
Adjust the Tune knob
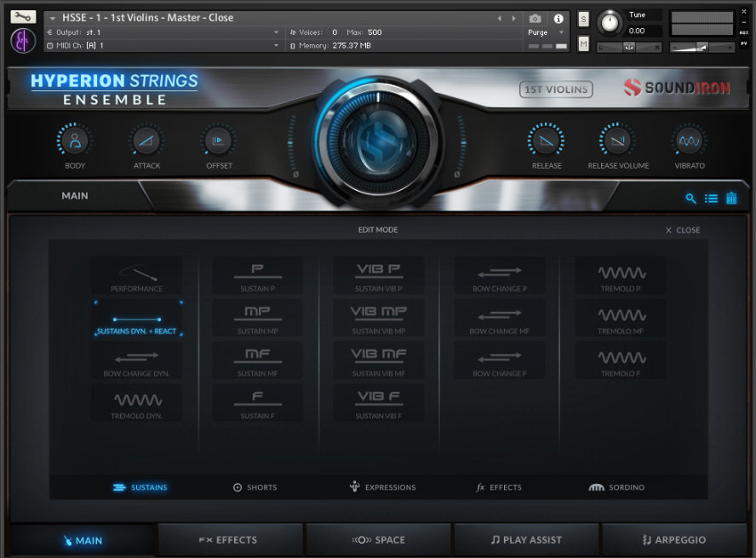tap(609, 21)
